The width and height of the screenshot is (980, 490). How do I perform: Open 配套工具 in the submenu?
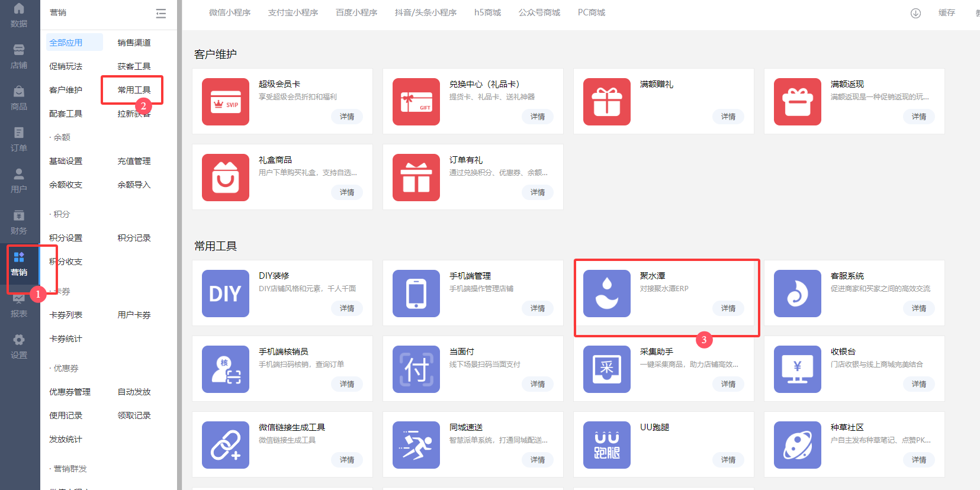pos(66,114)
